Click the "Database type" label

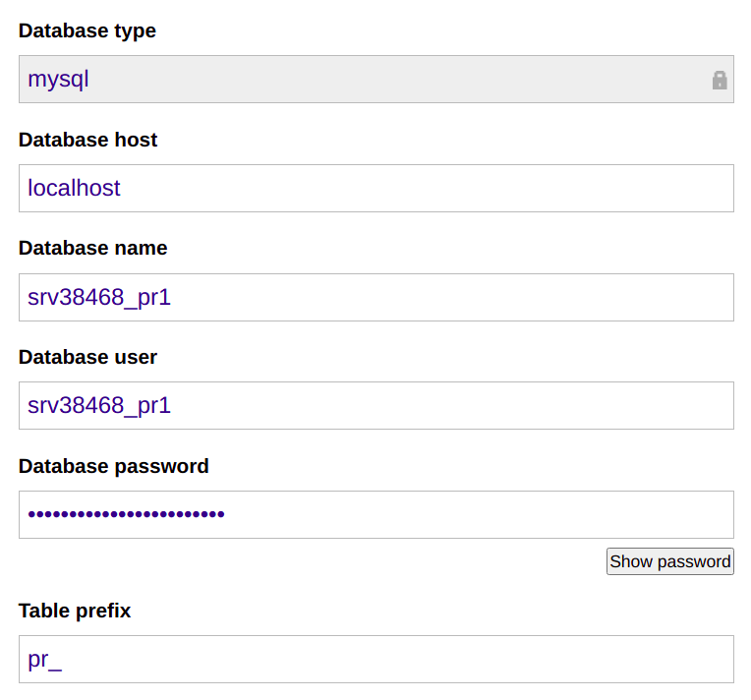(x=87, y=30)
